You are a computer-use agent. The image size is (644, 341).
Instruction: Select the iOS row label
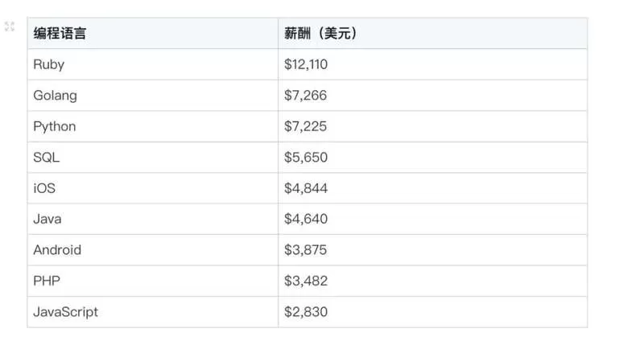[x=44, y=188]
